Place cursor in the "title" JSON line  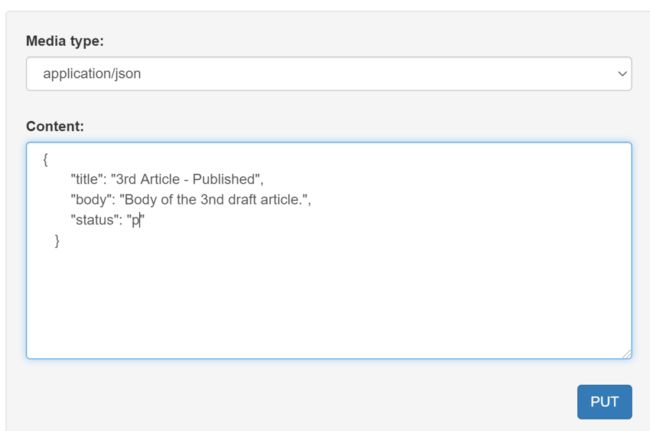point(167,179)
